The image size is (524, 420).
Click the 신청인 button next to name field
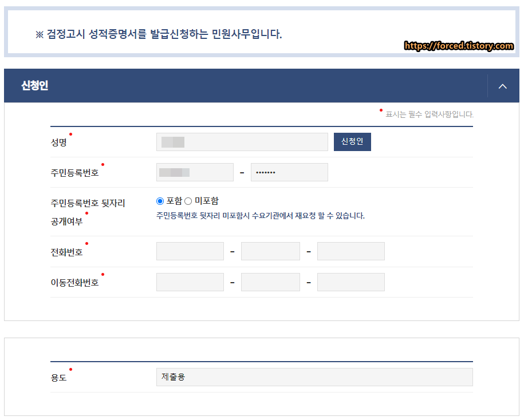352,142
